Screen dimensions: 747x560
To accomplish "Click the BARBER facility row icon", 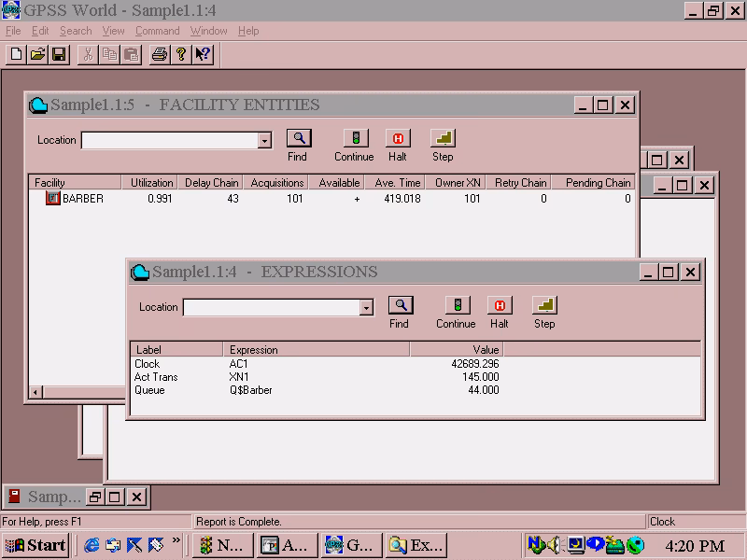I will click(53, 198).
